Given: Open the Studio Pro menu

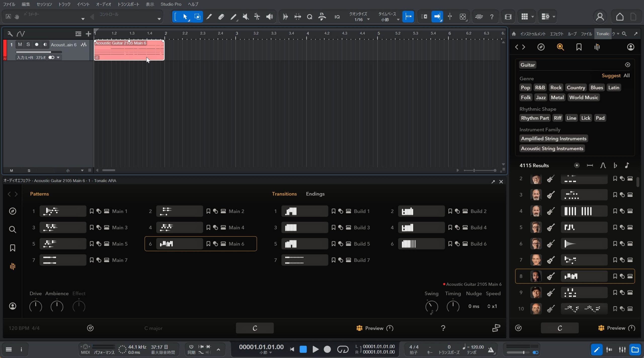Looking at the screenshot, I should pos(171,4).
